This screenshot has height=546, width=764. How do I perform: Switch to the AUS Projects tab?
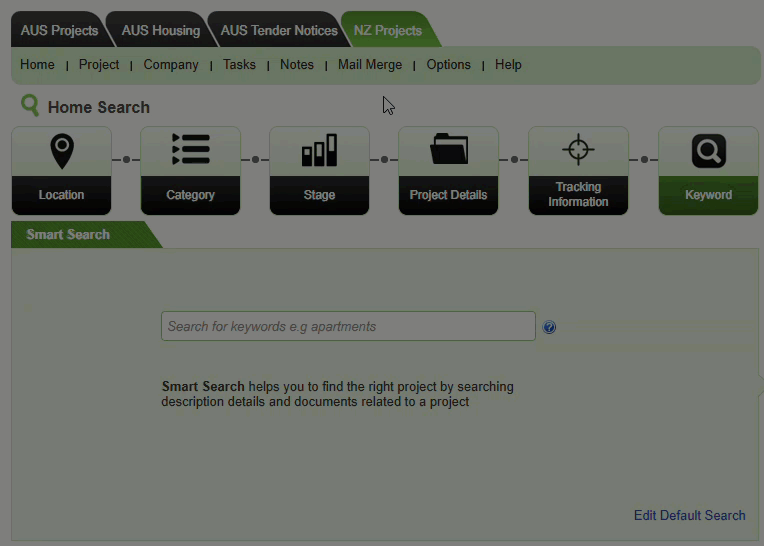[59, 30]
